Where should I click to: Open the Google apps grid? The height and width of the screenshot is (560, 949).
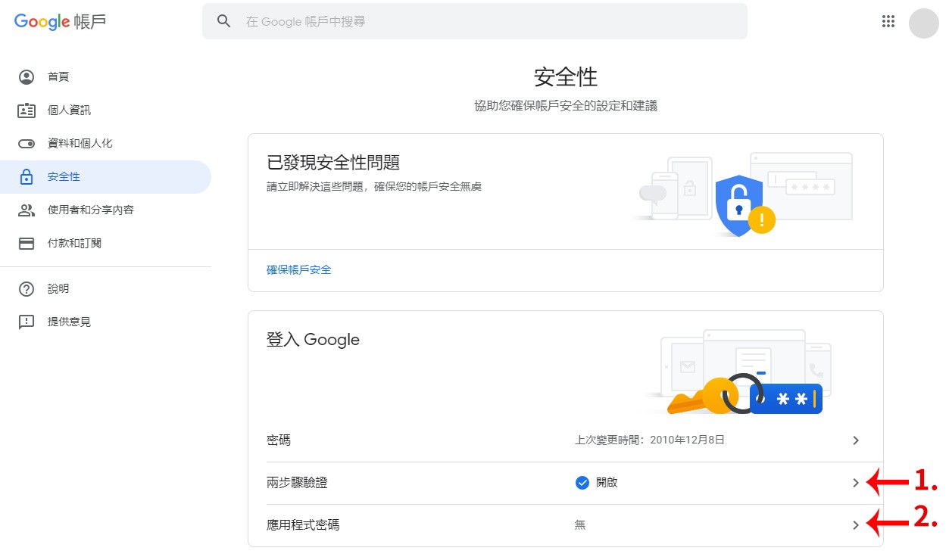coord(888,21)
